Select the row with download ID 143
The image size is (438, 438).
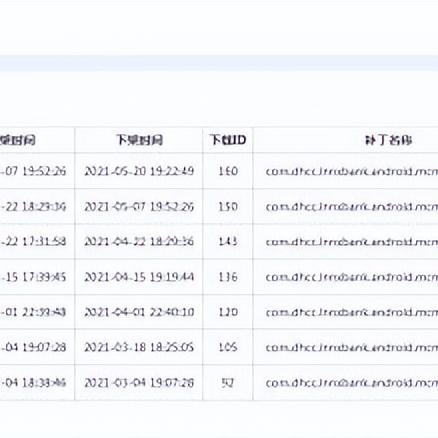pos(219,241)
